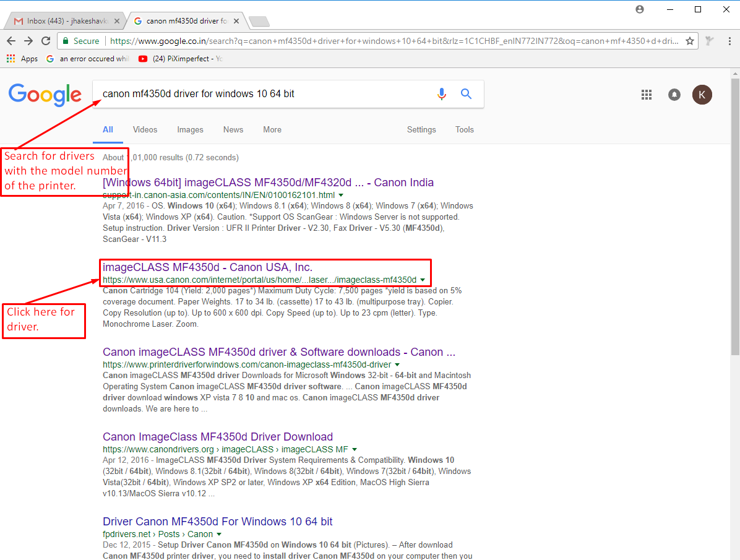Open the Chrome profile avatar in the title bar
Viewport: 740px width, 560px height.
coord(640,9)
